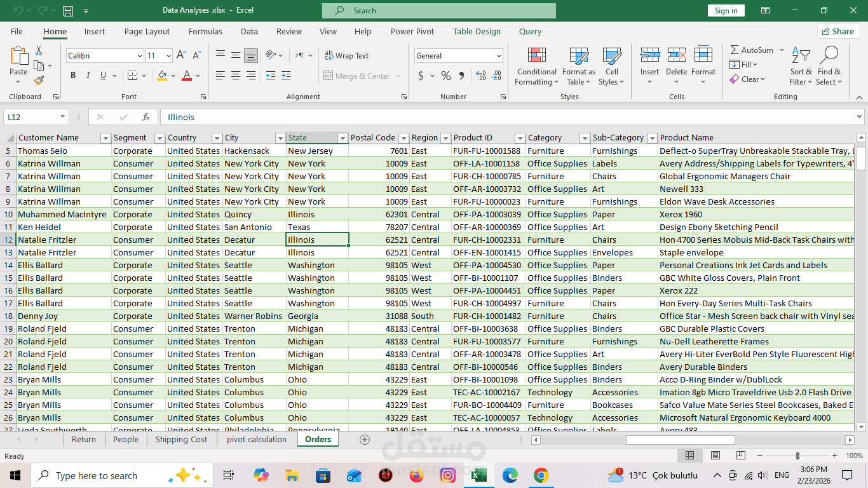Align text right in cells
The image size is (868, 488).
click(251, 76)
